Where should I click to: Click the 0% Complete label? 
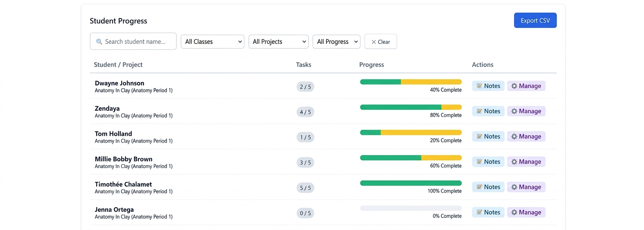coord(447,216)
